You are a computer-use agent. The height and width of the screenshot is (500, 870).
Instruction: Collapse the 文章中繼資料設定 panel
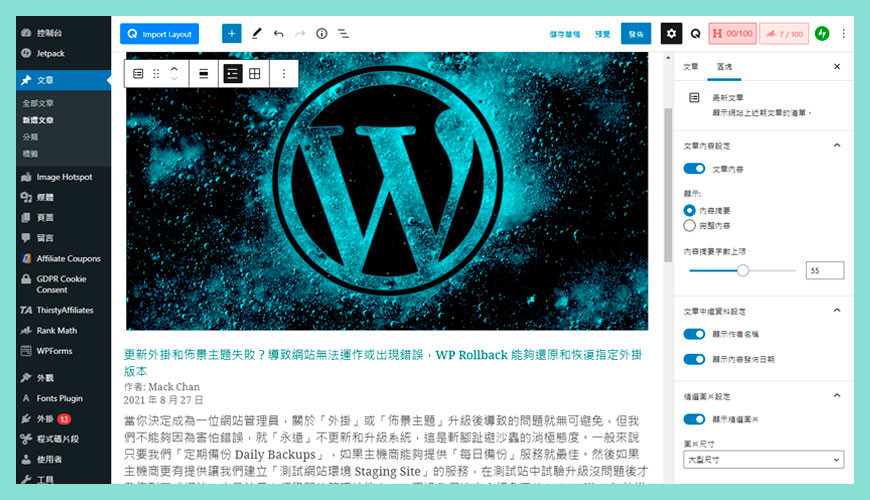click(837, 311)
